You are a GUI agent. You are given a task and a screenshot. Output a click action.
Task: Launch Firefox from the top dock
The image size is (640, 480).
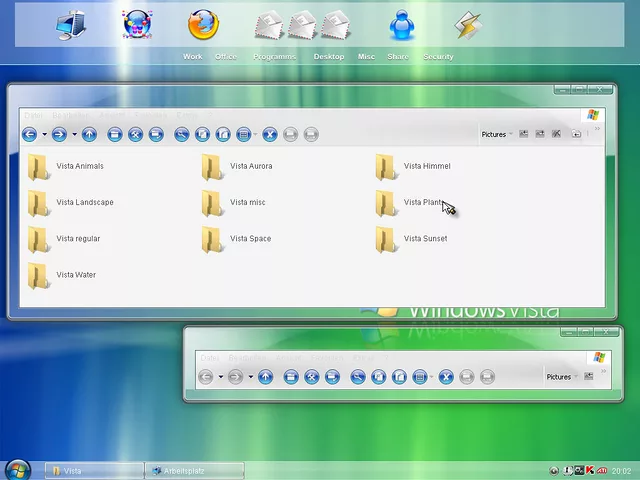click(203, 25)
